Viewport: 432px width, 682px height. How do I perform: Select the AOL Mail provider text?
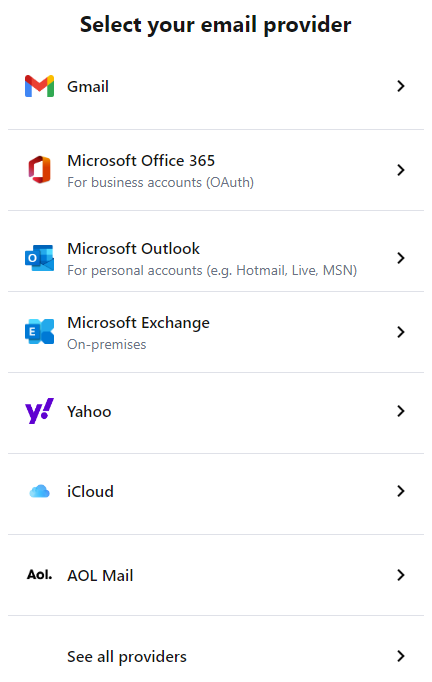100,575
